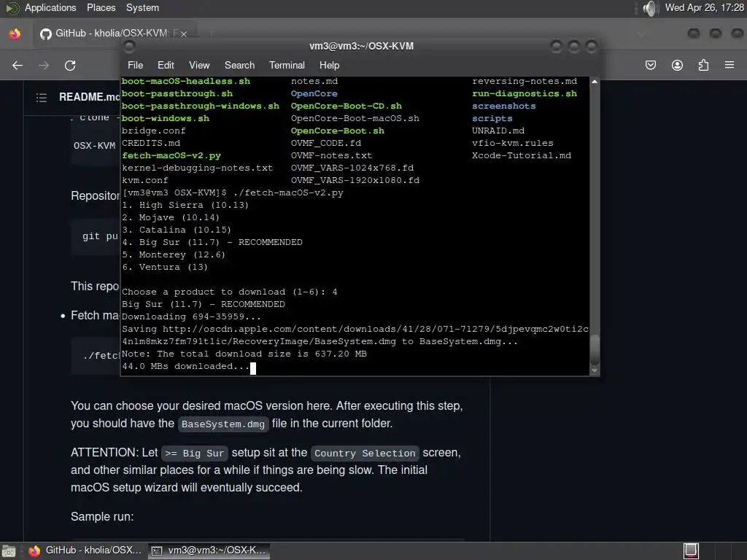Click 'boot-macOS-headless.sh' in terminal
Viewport: 747px width, 560px height.
186,82
